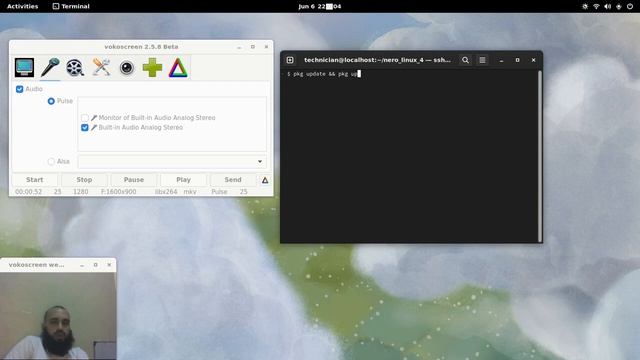Click the Start recording button
This screenshot has width=640, height=360.
35,180
